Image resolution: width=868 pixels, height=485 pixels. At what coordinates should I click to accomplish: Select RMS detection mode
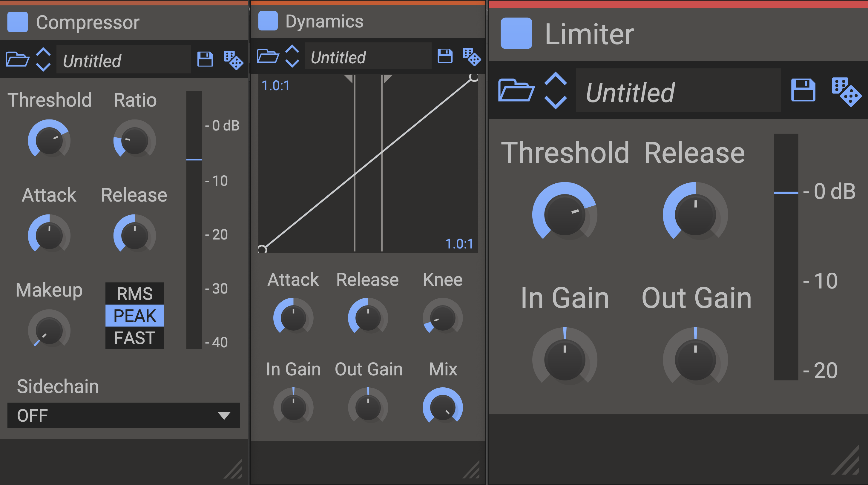click(x=134, y=293)
